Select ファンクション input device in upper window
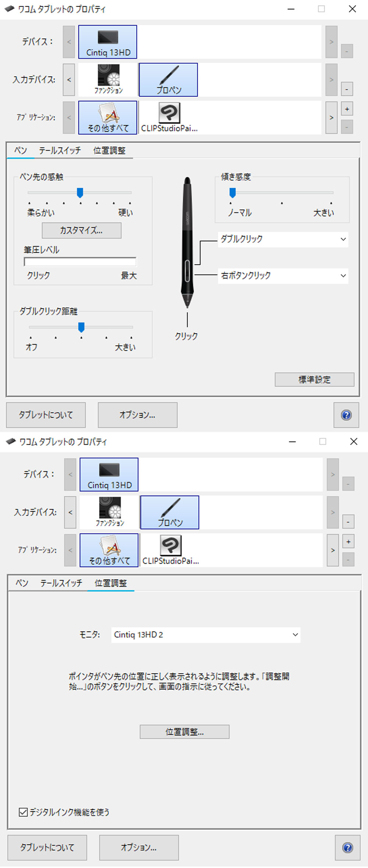Viewport: 368px width, 868px height. pyautogui.click(x=109, y=80)
